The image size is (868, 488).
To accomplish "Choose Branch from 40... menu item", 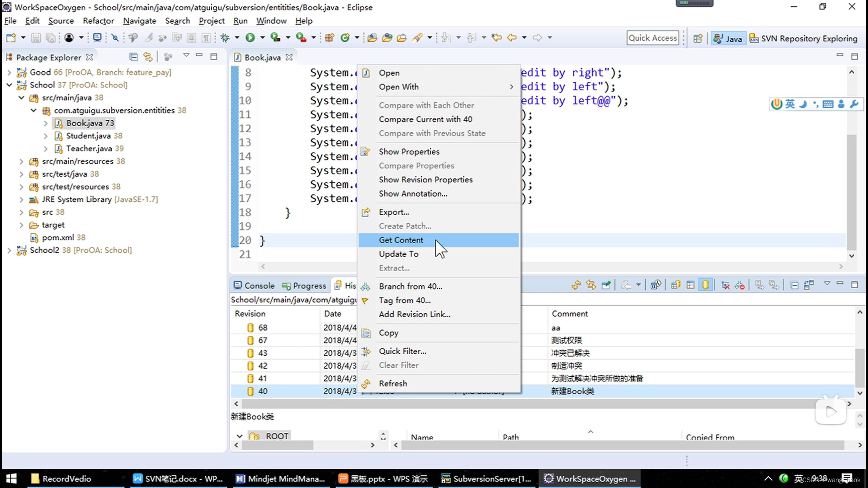I will (439, 286).
